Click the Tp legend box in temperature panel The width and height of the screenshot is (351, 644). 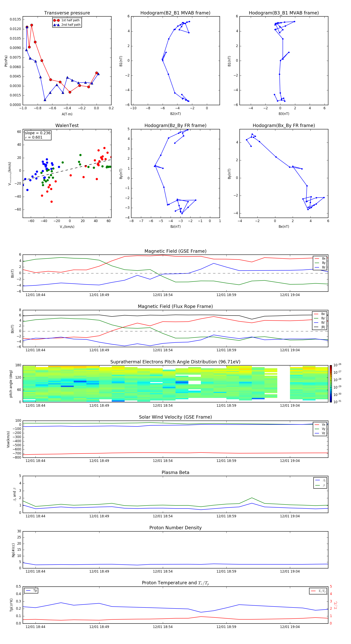point(31,591)
